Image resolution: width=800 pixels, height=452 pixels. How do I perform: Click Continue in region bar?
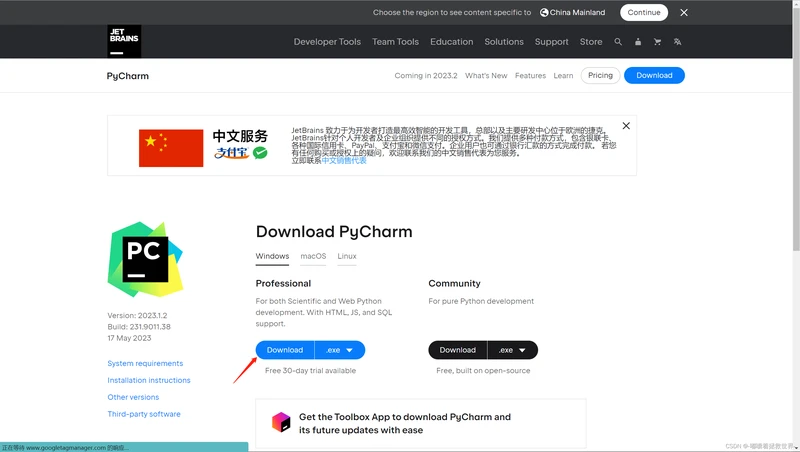644,12
